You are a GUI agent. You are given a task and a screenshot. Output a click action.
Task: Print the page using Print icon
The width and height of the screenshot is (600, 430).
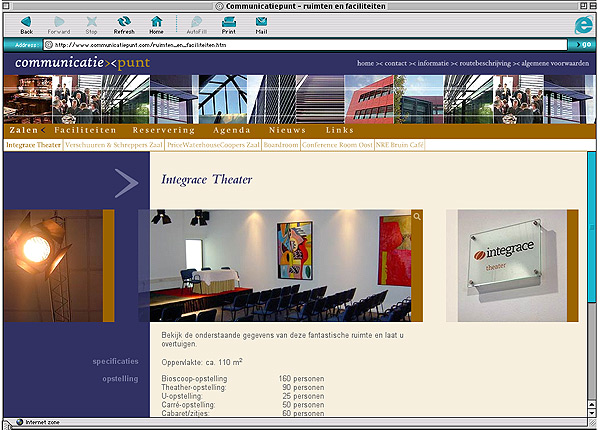click(229, 25)
